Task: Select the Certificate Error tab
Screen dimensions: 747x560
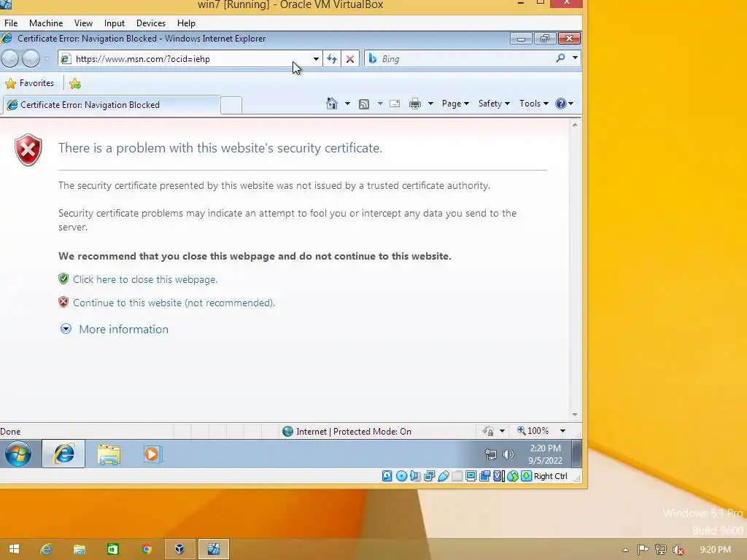Action: 112,105
